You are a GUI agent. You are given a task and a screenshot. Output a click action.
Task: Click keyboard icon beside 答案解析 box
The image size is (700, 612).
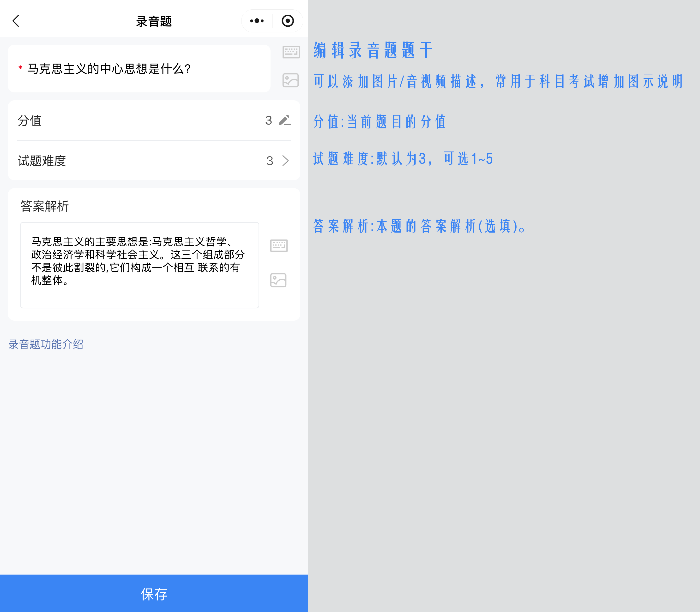tap(279, 246)
